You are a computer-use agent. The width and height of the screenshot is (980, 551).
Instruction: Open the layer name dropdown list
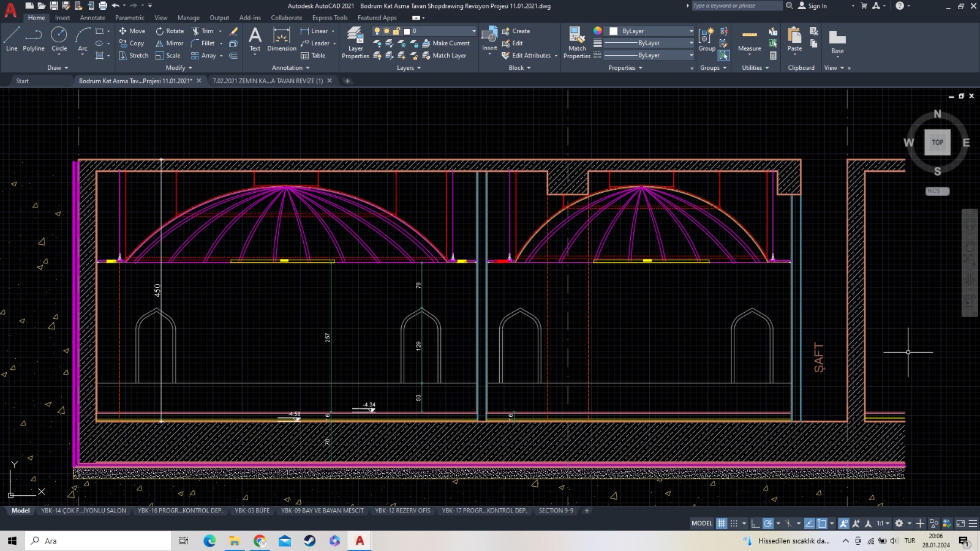click(x=473, y=31)
